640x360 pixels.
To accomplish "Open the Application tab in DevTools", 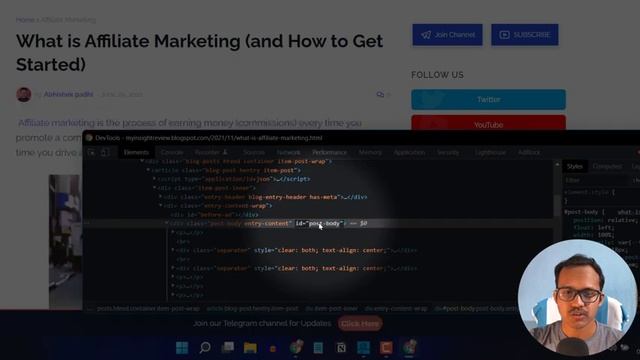I will coord(409,153).
